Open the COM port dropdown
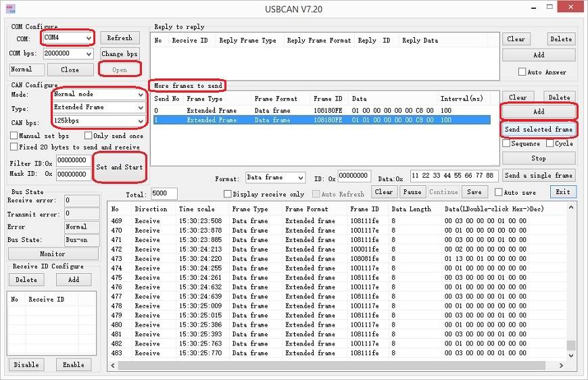The width and height of the screenshot is (588, 380). (x=88, y=38)
